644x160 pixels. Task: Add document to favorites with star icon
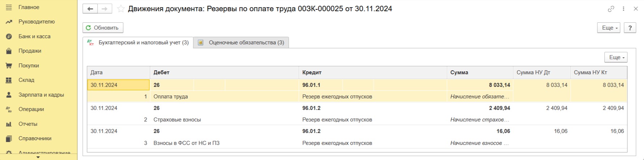coord(121,9)
